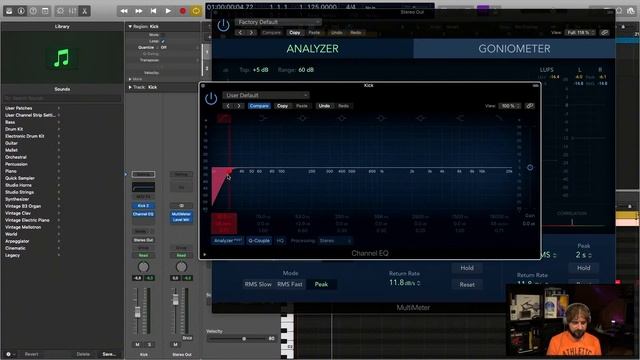Click the Fast Forward transport button

click(139, 11)
